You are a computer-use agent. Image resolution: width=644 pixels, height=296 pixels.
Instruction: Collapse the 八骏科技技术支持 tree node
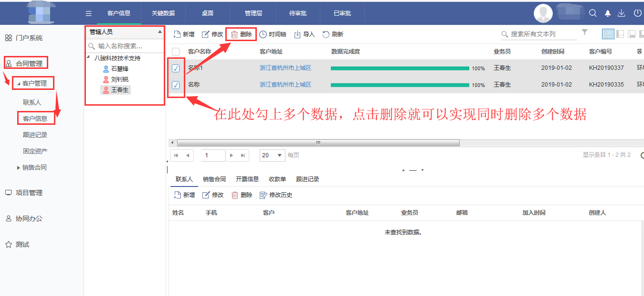(x=89, y=57)
